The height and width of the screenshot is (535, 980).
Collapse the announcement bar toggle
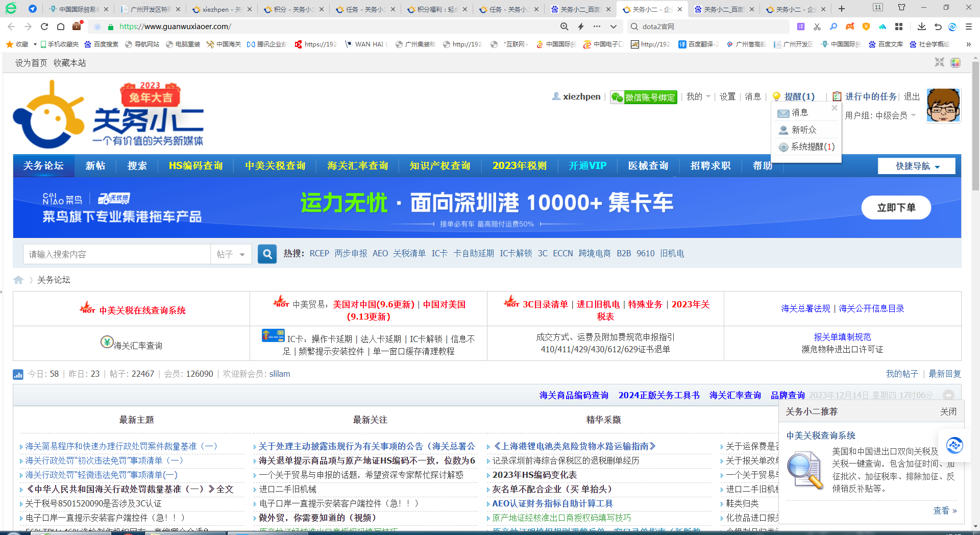[x=948, y=395]
